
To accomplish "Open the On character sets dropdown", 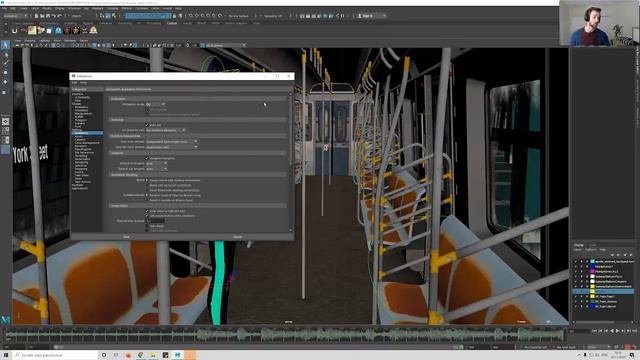I will pyautogui.click(x=166, y=130).
